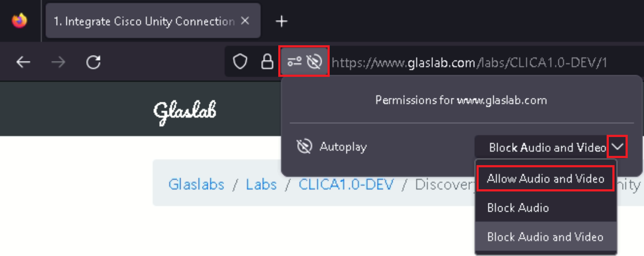The width and height of the screenshot is (644, 256).
Task: Reload the current page
Action: point(93,63)
